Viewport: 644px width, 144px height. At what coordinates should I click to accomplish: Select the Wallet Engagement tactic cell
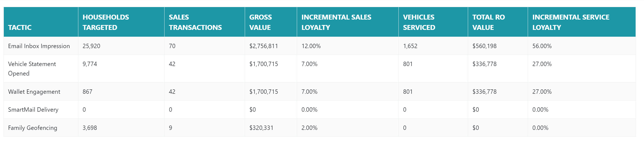[x=34, y=92]
